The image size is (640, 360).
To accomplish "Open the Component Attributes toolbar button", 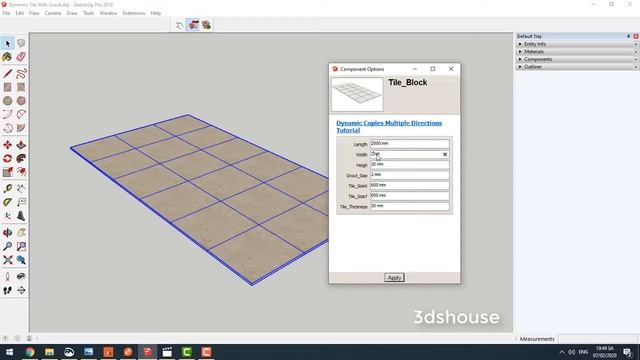I will 207,25.
